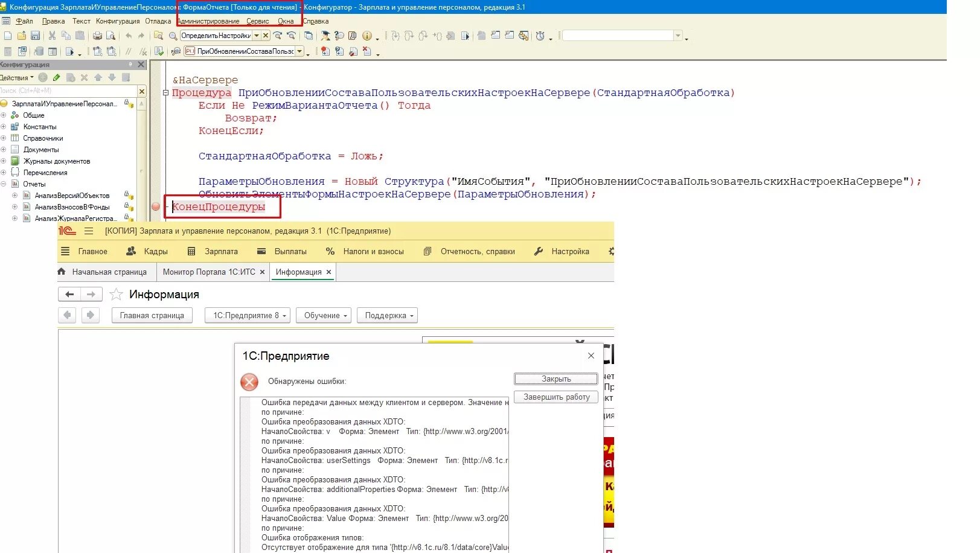The height and width of the screenshot is (553, 980).
Task: Open the search history dropdown arrow
Action: coord(257,36)
